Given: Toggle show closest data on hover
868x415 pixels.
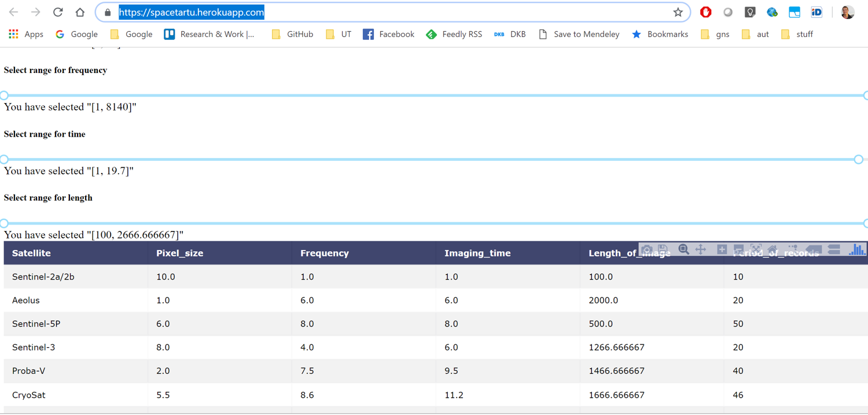Looking at the screenshot, I should pyautogui.click(x=814, y=249).
